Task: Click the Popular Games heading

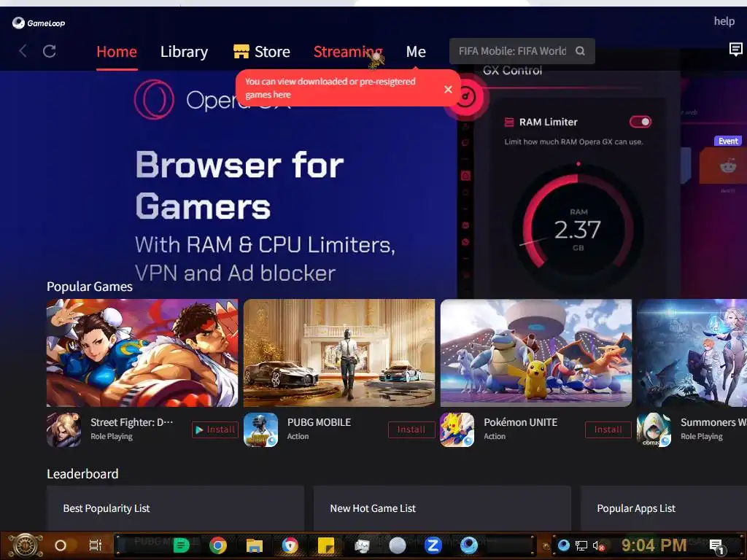Action: pos(90,286)
